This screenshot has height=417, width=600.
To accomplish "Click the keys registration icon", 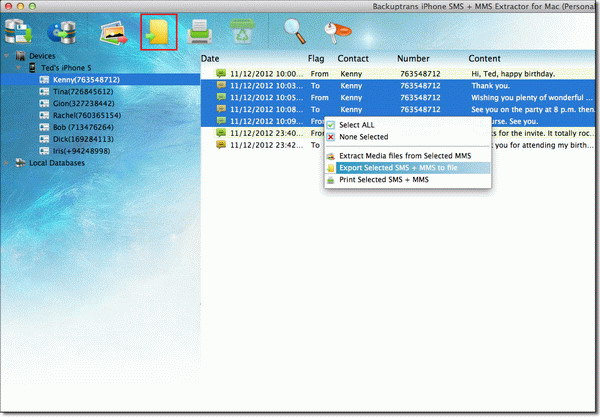I will pyautogui.click(x=337, y=32).
